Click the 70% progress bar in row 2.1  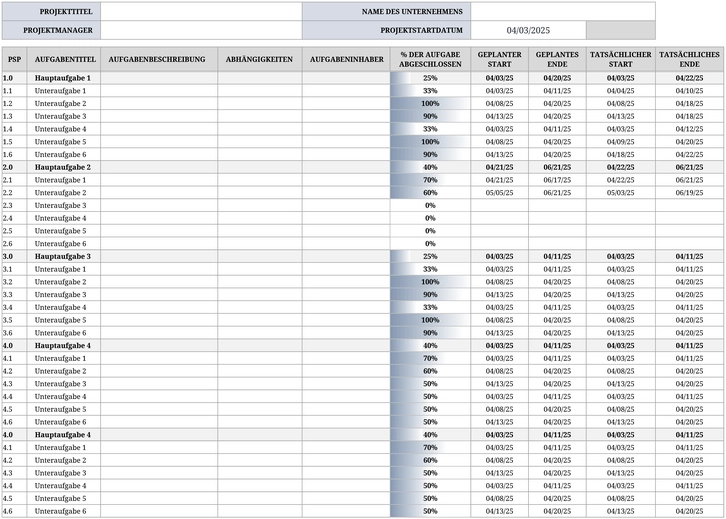tap(430, 180)
